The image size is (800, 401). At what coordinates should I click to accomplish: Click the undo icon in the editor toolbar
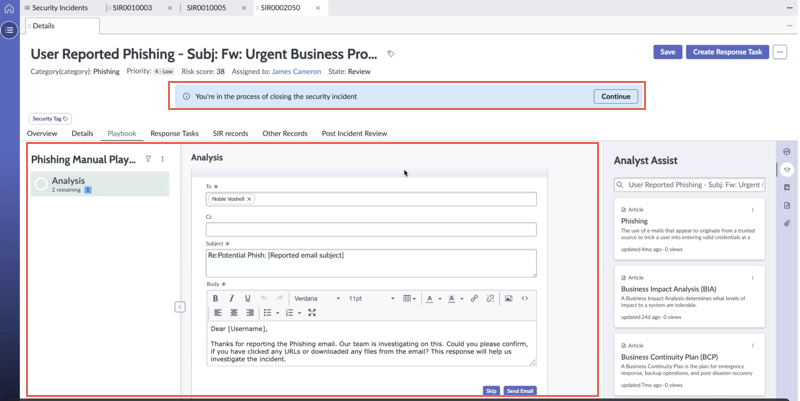coord(264,298)
